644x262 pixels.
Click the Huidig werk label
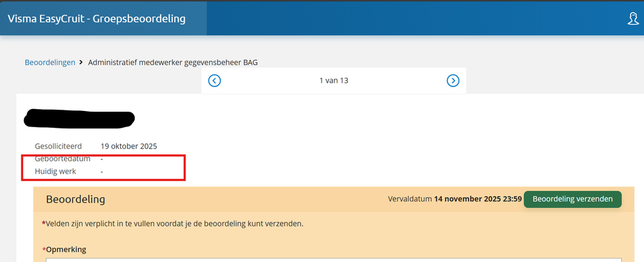(x=55, y=171)
